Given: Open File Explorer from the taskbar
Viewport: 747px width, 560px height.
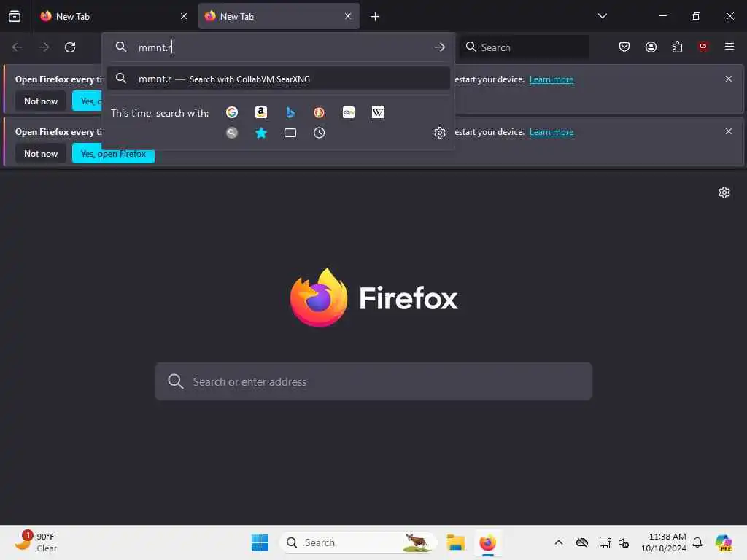Looking at the screenshot, I should (x=456, y=542).
